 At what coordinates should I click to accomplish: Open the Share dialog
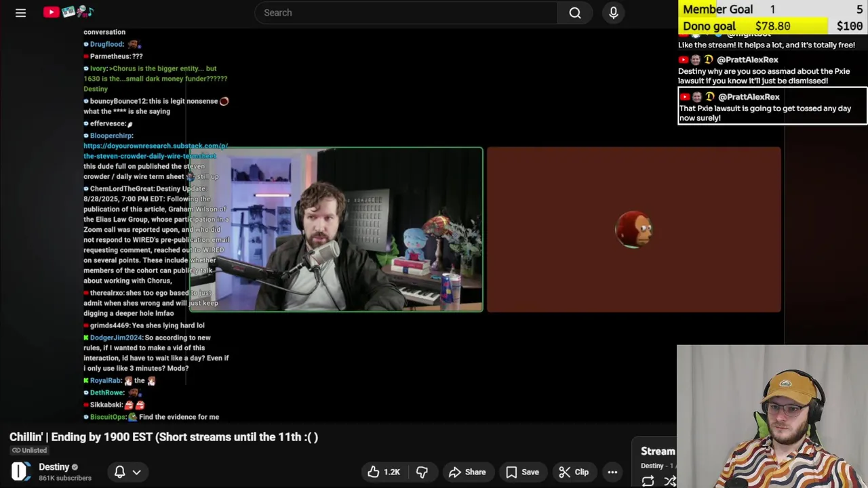[x=467, y=472]
